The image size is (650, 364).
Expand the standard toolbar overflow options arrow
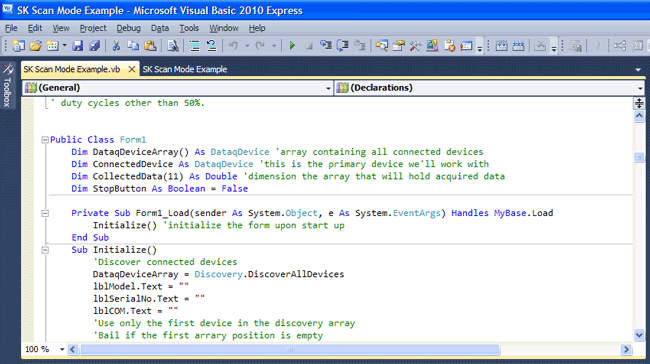click(480, 48)
